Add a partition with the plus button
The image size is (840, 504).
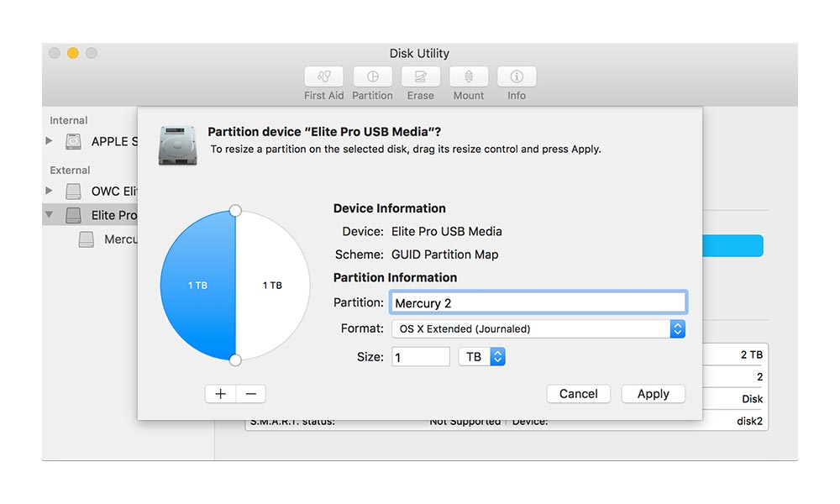click(220, 394)
